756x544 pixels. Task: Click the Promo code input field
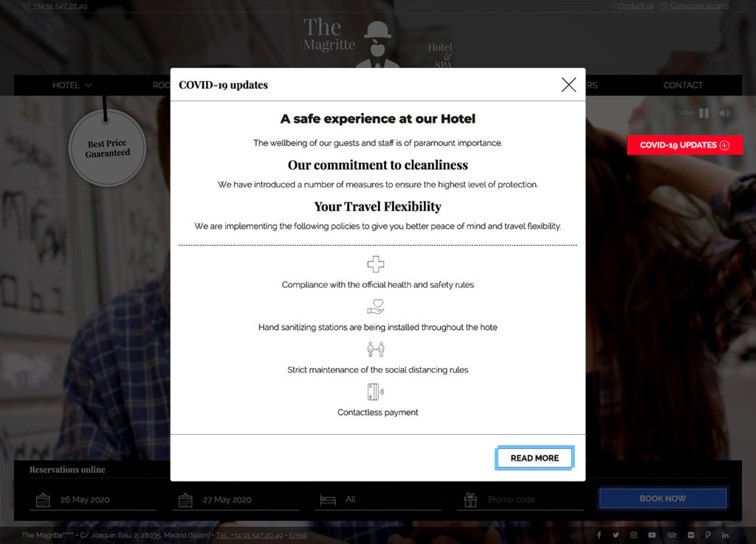(520, 500)
